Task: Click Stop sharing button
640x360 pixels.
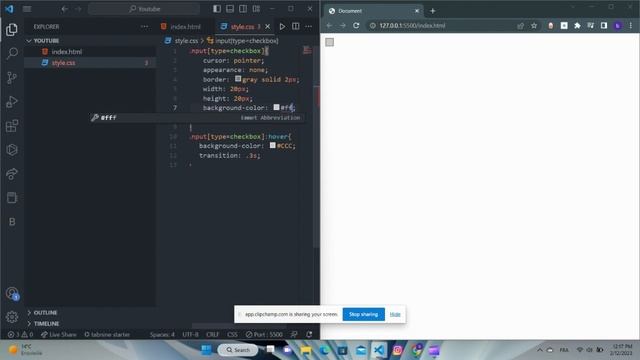Action: [x=363, y=314]
